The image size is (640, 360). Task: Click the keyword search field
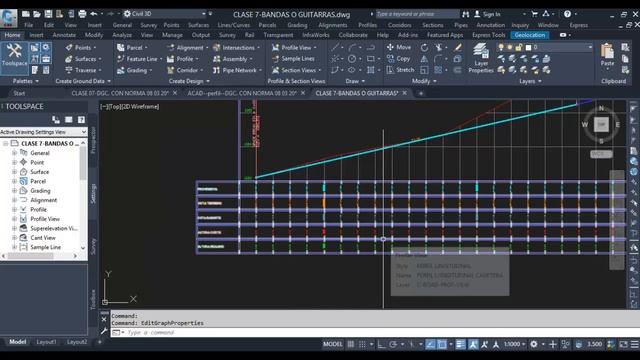pyautogui.click(x=417, y=14)
